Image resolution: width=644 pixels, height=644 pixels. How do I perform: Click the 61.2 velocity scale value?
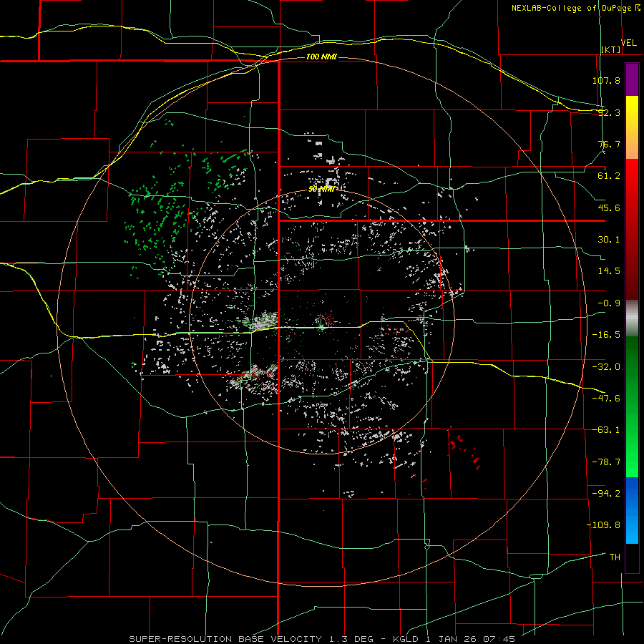[609, 176]
